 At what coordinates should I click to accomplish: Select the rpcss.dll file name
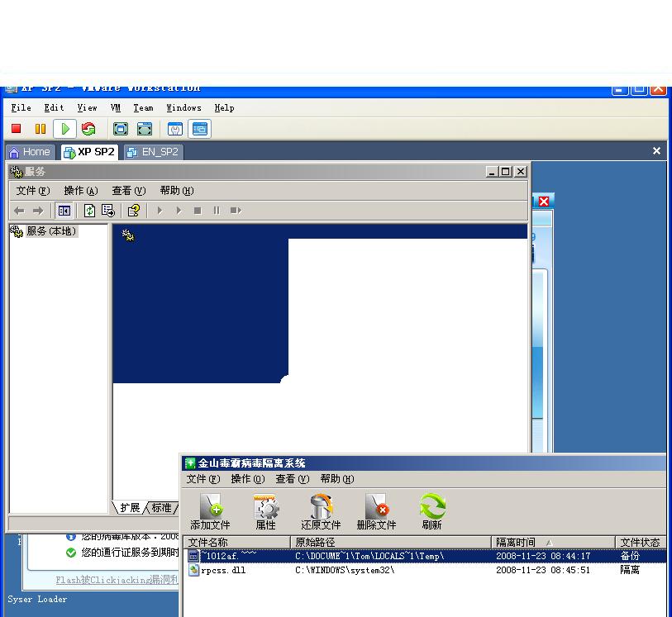pos(223,570)
